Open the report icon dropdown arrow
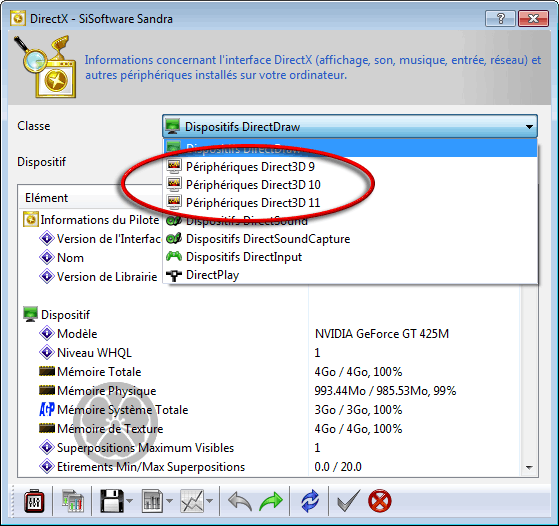The width and height of the screenshot is (559, 526). [x=170, y=501]
